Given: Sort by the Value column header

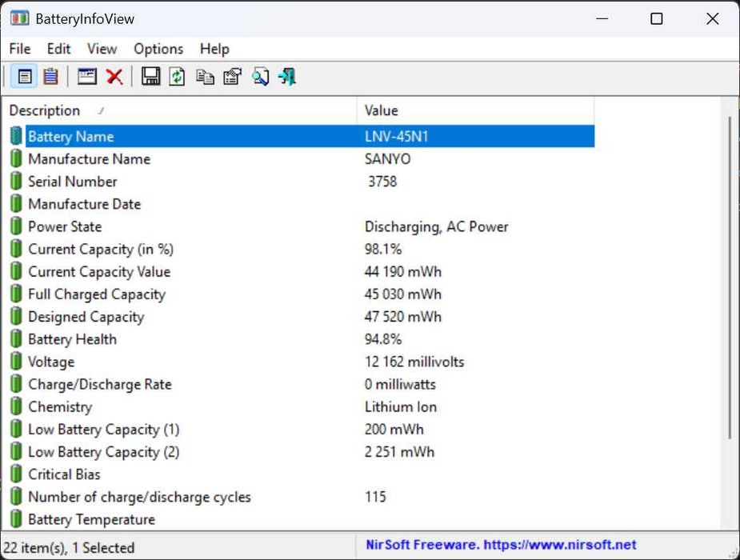Looking at the screenshot, I should (x=476, y=110).
